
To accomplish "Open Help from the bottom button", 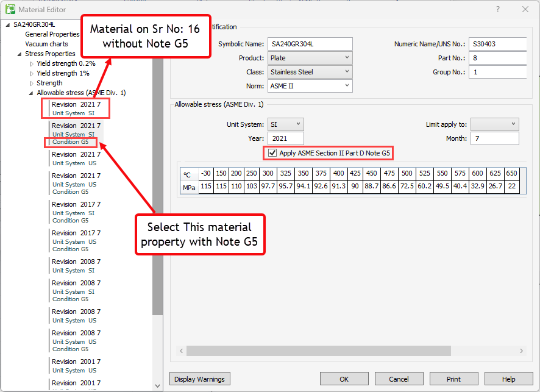I will pyautogui.click(x=508, y=379).
